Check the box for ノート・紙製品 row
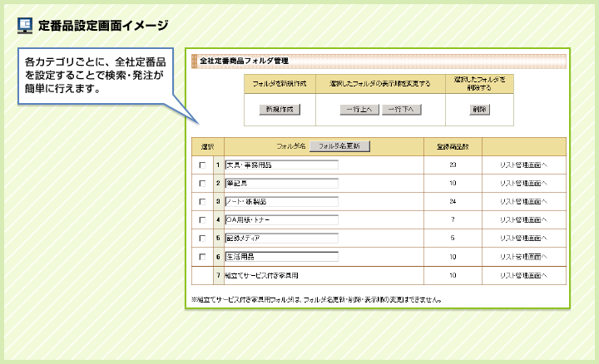The width and height of the screenshot is (599, 364). click(x=202, y=202)
